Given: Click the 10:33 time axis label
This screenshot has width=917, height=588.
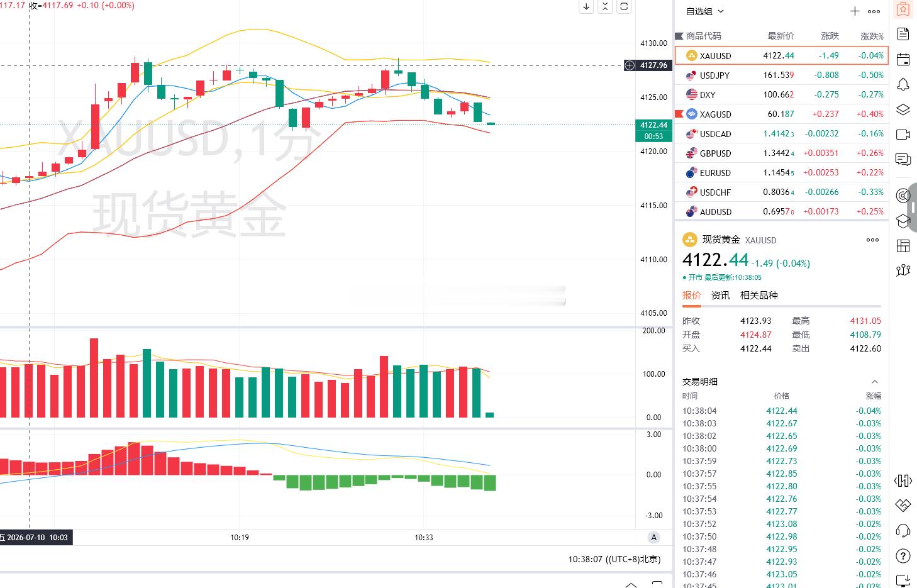Looking at the screenshot, I should coord(424,537).
